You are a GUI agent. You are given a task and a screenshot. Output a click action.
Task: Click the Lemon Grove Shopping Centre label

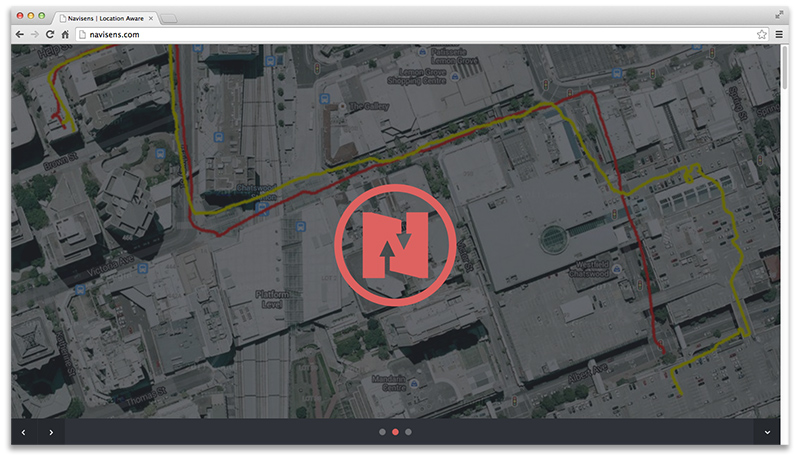416,76
